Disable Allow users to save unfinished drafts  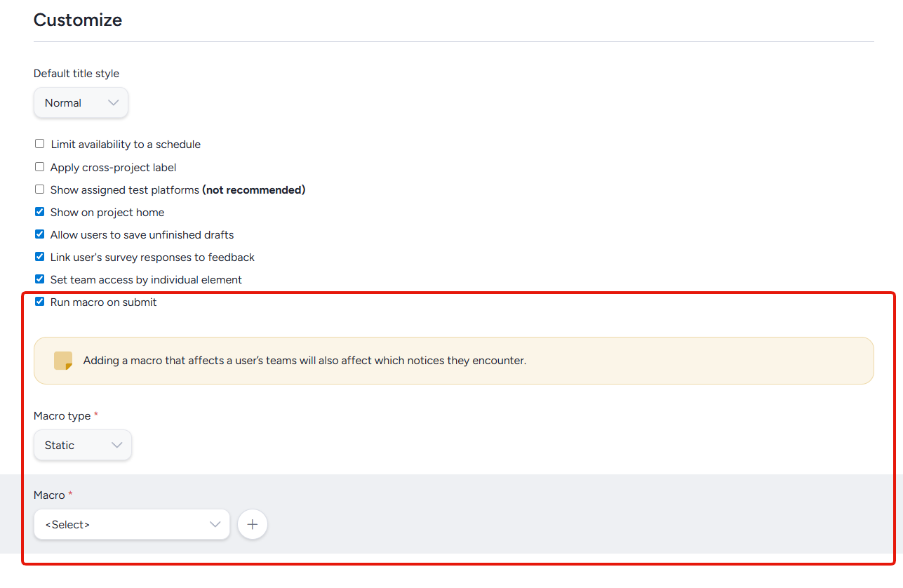(40, 234)
